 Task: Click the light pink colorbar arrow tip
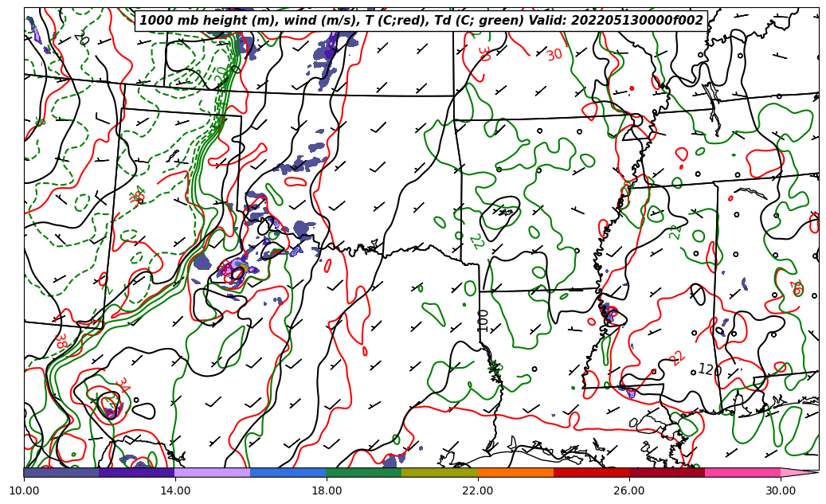click(799, 472)
